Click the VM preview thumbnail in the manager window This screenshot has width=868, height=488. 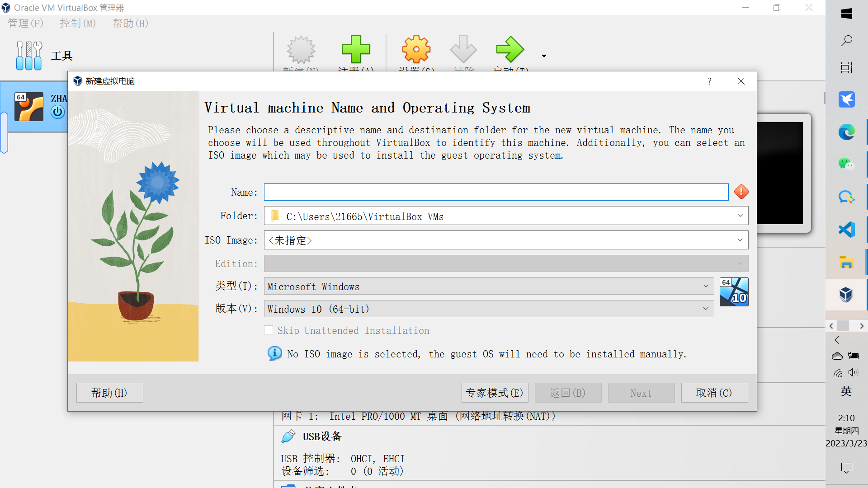(780, 173)
